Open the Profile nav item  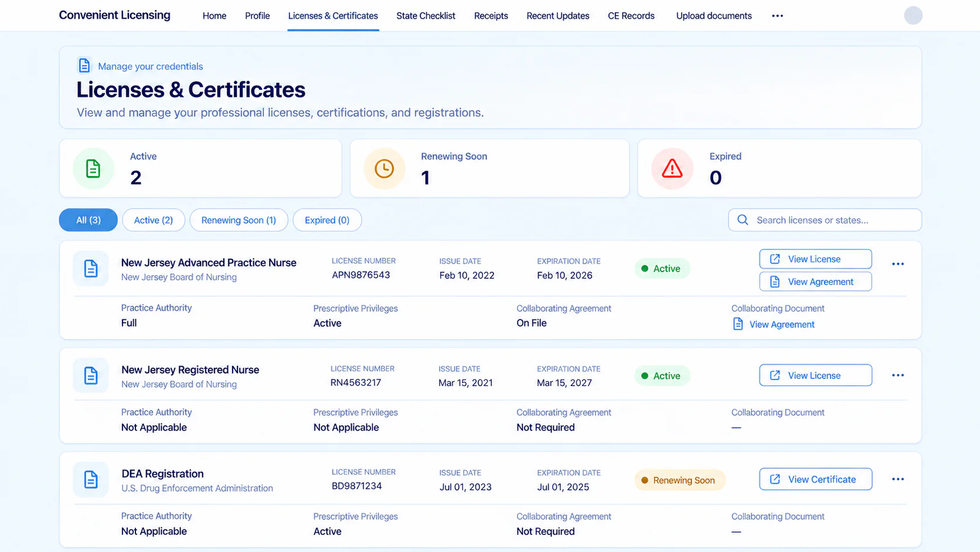coord(257,16)
